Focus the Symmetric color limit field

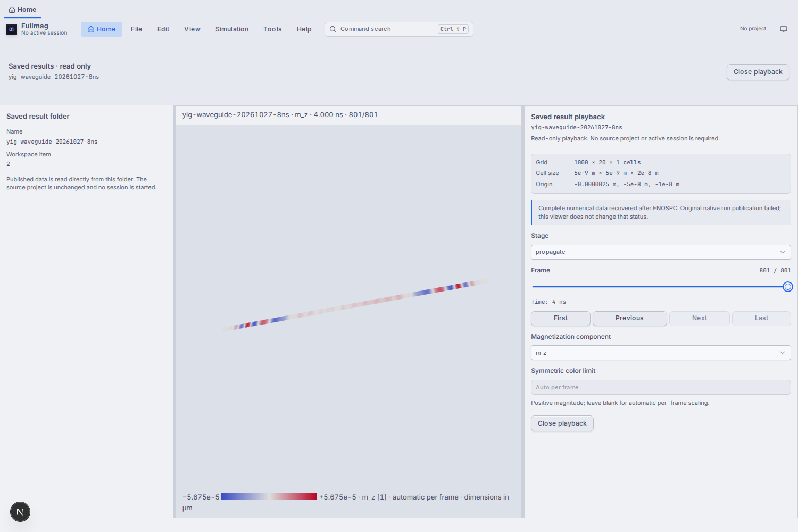661,387
